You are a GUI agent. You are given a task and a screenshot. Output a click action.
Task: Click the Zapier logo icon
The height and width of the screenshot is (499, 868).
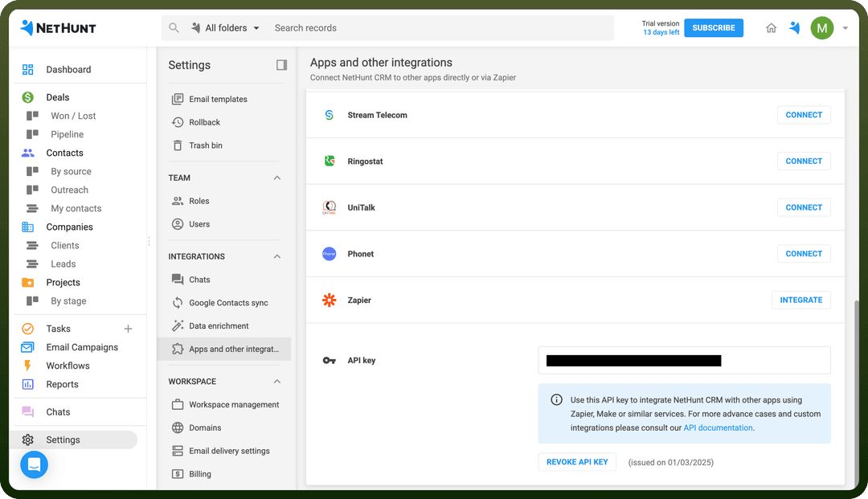330,301
